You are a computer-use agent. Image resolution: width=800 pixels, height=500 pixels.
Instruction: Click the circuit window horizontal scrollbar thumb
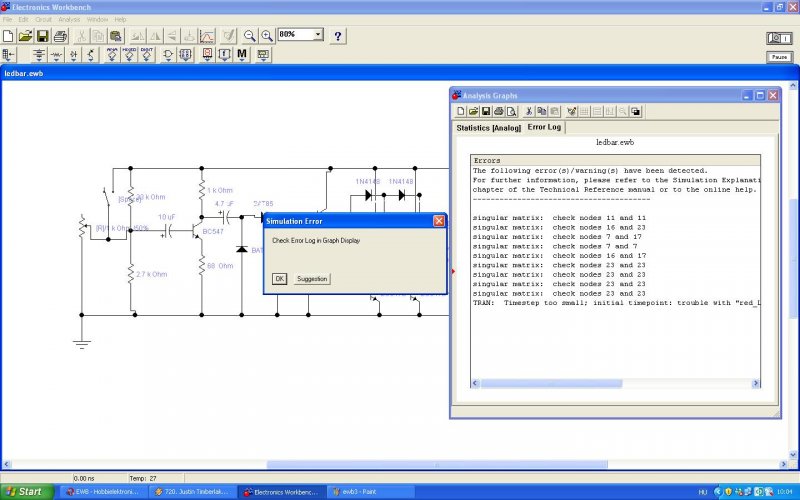point(437,464)
